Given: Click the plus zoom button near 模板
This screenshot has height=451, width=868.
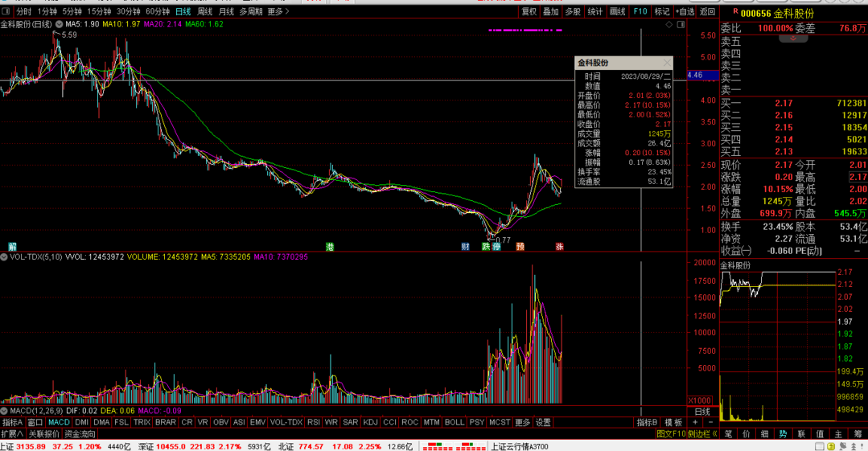Looking at the screenshot, I should pos(695,422).
